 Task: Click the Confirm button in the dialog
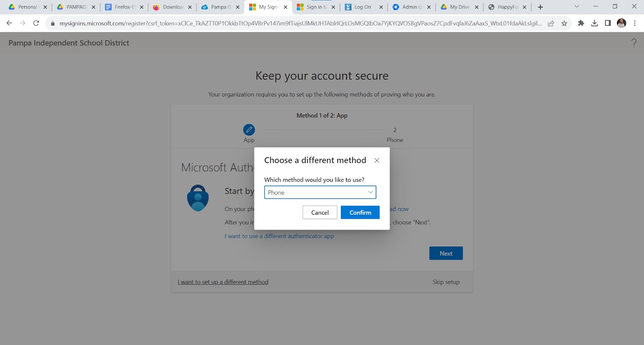360,212
